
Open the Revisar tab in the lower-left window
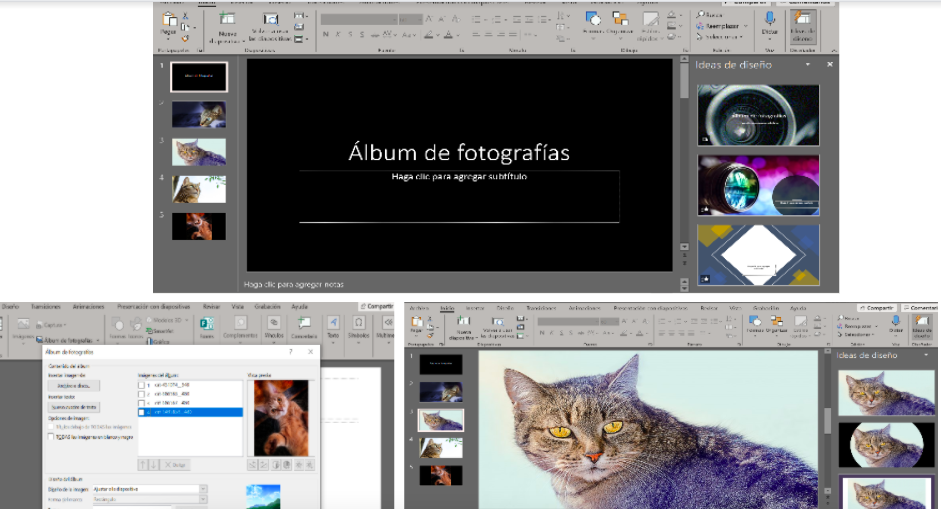(x=211, y=307)
